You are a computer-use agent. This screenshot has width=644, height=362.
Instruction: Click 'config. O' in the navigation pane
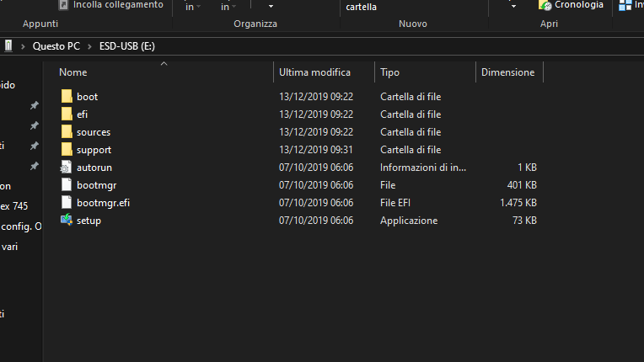pos(21,226)
